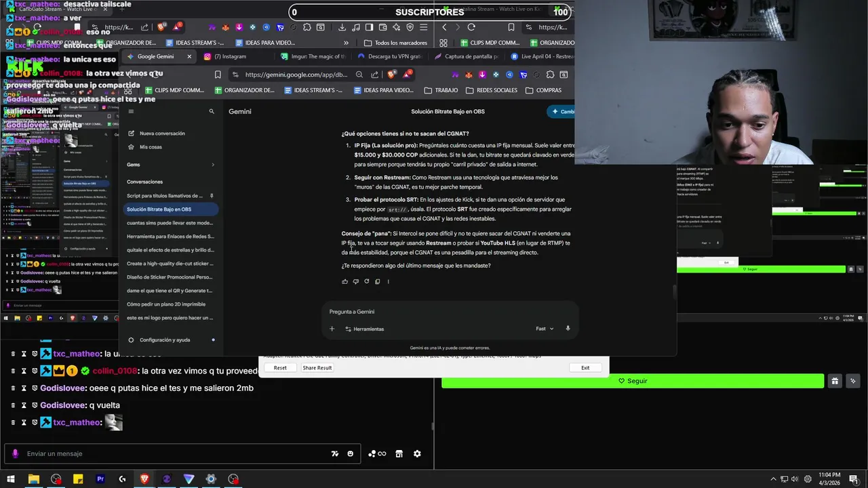Regenerate the Gemini response

[367, 281]
